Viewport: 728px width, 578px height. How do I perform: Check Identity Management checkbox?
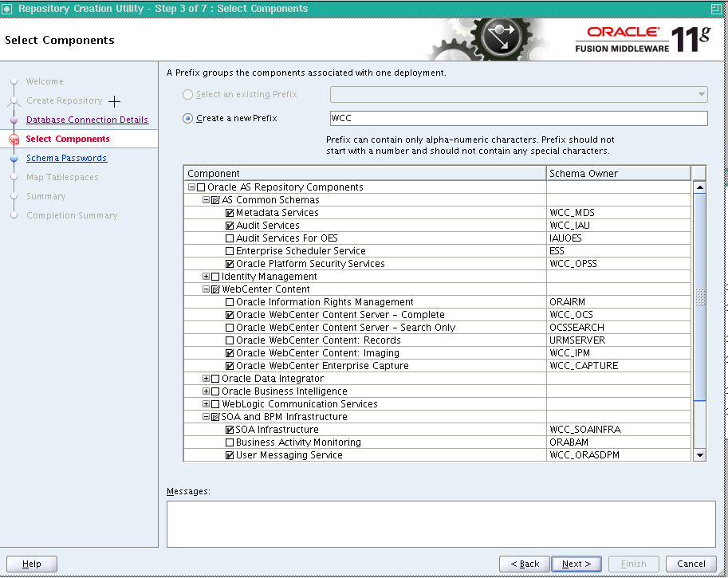pyautogui.click(x=215, y=277)
